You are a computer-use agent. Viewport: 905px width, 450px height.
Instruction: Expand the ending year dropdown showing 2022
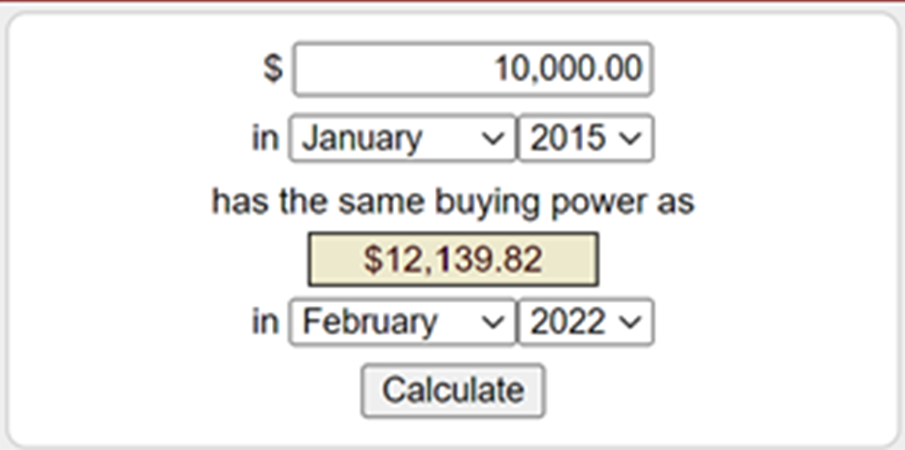(x=585, y=323)
